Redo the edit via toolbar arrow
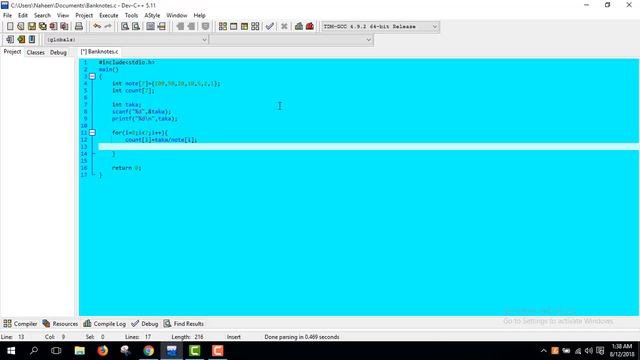 pyautogui.click(x=108, y=27)
